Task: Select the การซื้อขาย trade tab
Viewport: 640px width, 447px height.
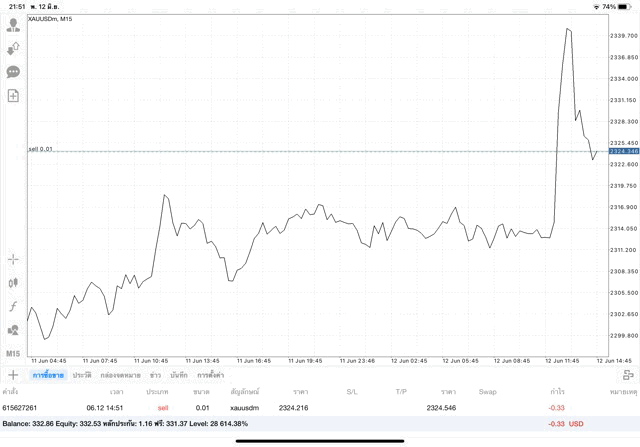Action: (x=48, y=375)
